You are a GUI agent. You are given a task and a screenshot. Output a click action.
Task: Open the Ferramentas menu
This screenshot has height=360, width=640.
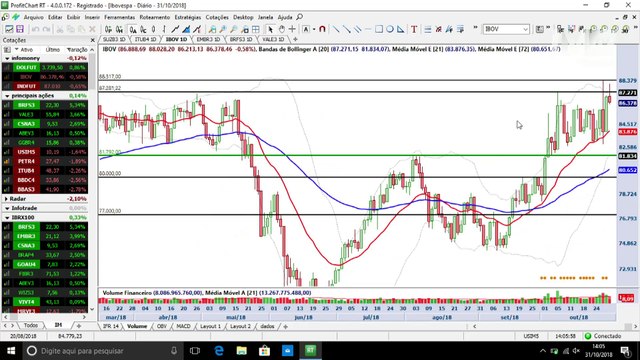[120, 17]
